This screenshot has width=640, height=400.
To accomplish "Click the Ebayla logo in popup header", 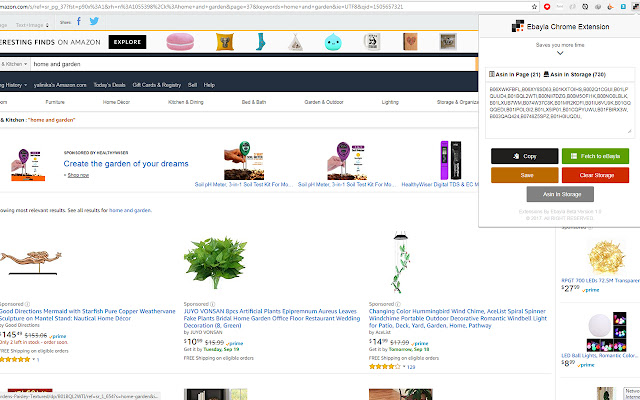I will tap(518, 26).
